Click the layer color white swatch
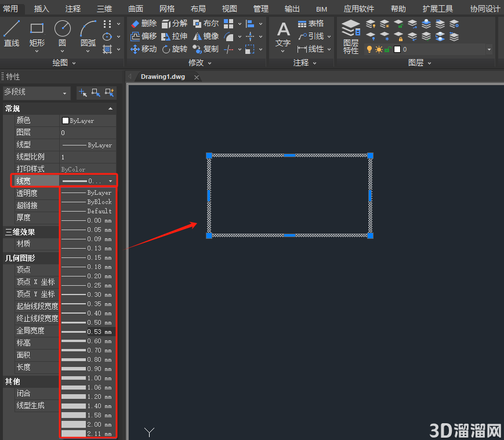This screenshot has width=504, height=440. [397, 49]
